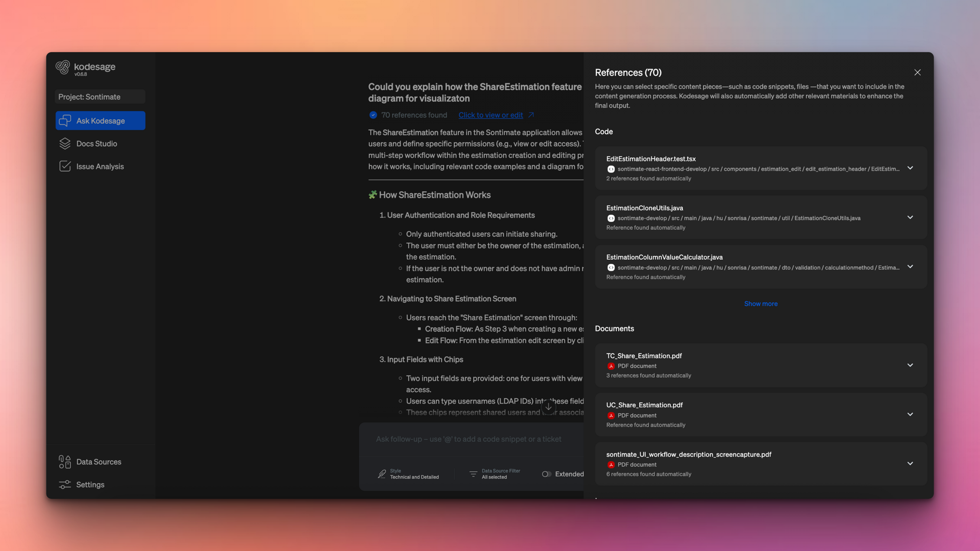Screen dimensions: 980x551
Task: Open Settings via the sliders icon
Action: (64, 485)
